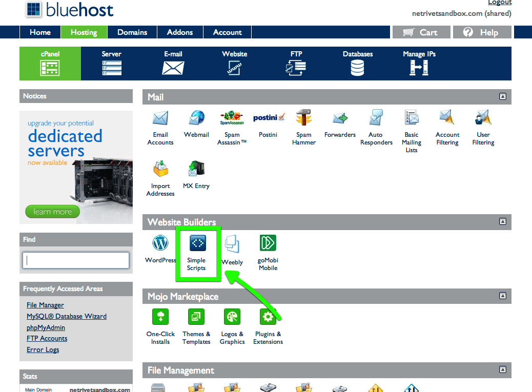Viewport: 532px width, 392px height.
Task: Open the Domains menu item
Action: coord(132,32)
